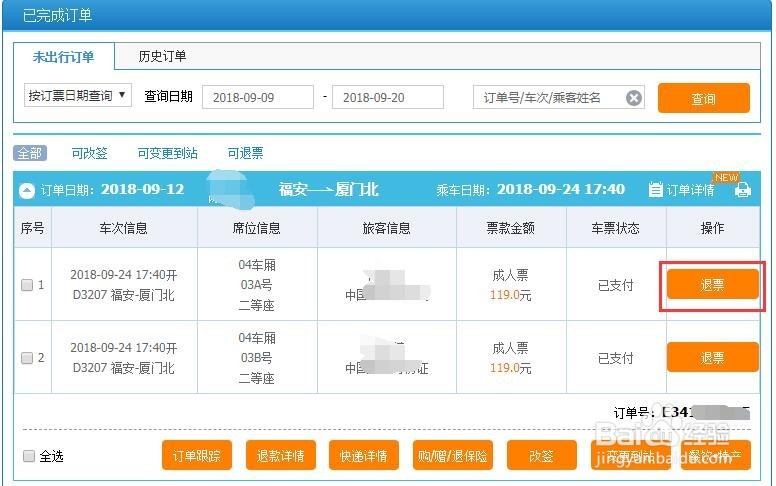Open 快递详情 button
Viewport: 776px width, 486px height.
[x=364, y=455]
